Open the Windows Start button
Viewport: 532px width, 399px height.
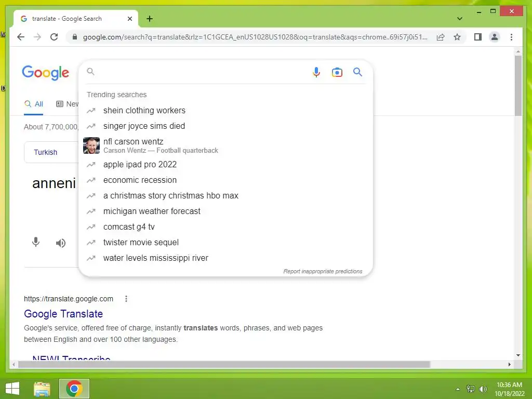12,389
